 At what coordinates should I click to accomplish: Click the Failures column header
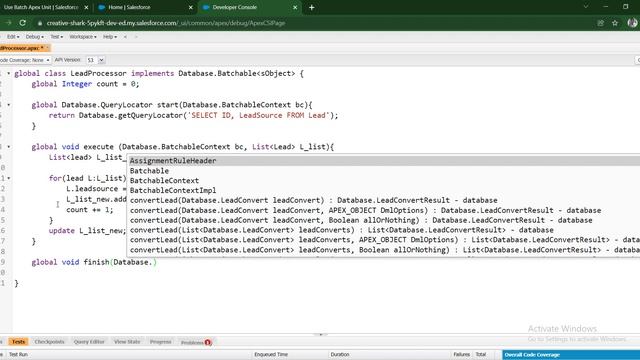point(462,355)
